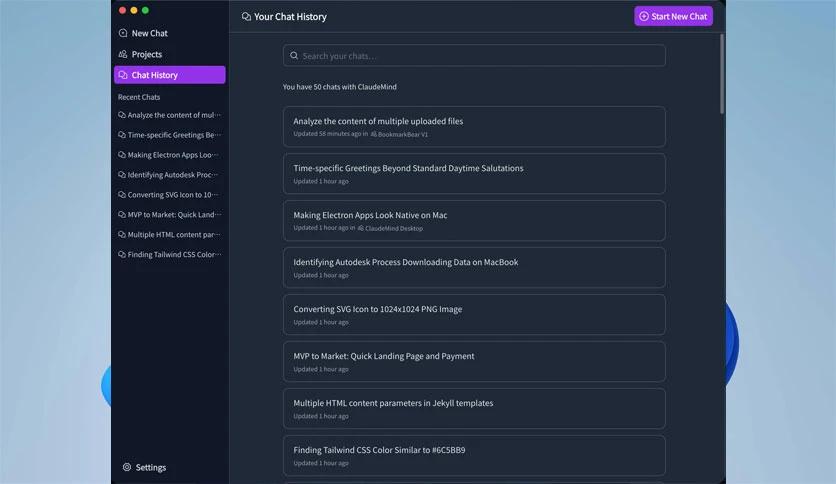Select recent chat 'Converting SVG Icon to 10…'

(170, 195)
